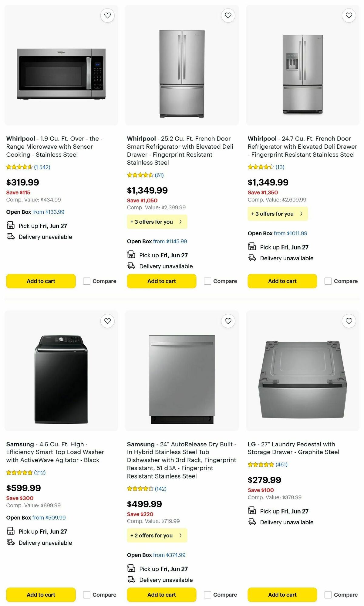
Task: Click the heart icon on the Whirlpool microwave
Action: pos(107,15)
